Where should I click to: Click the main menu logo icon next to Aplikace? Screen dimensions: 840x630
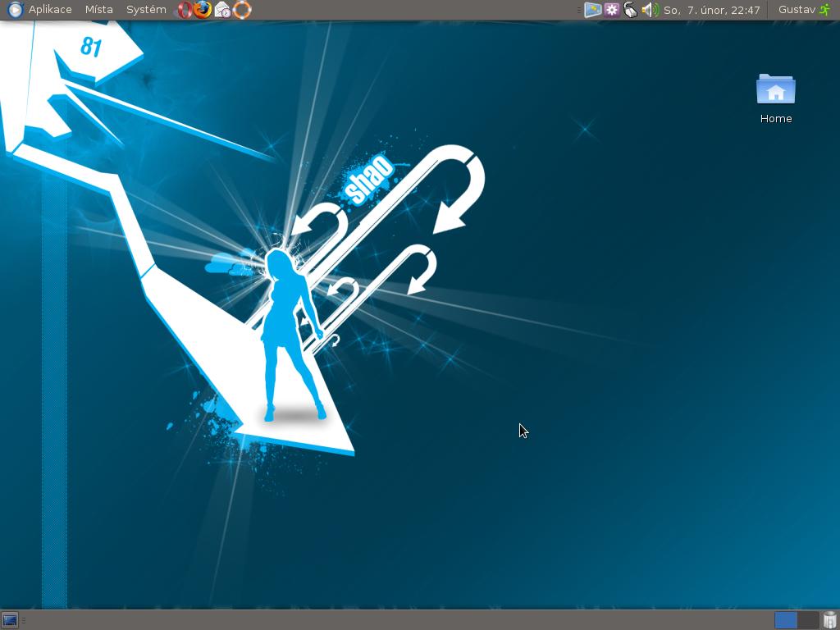(15, 10)
